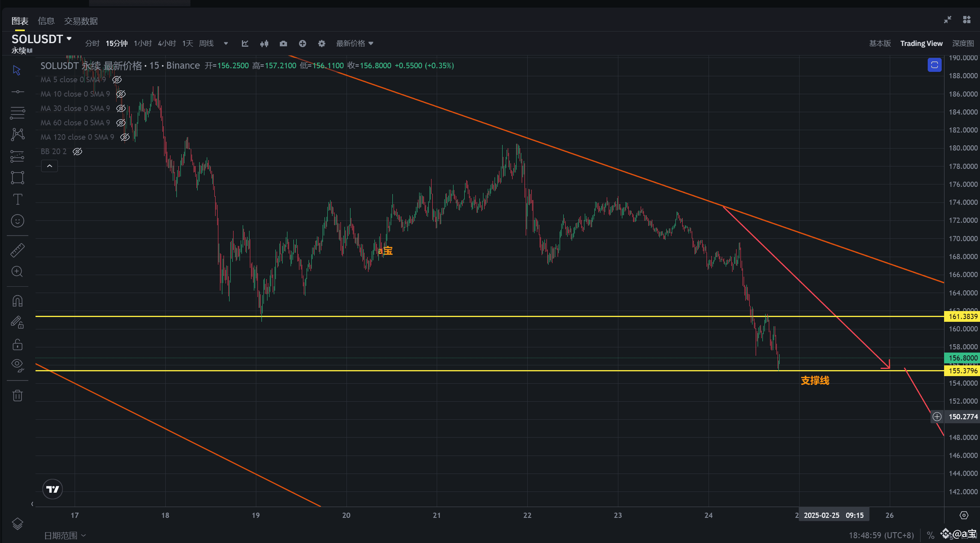Show the BB 20 2 indicator
This screenshot has height=543, width=980.
click(x=77, y=152)
